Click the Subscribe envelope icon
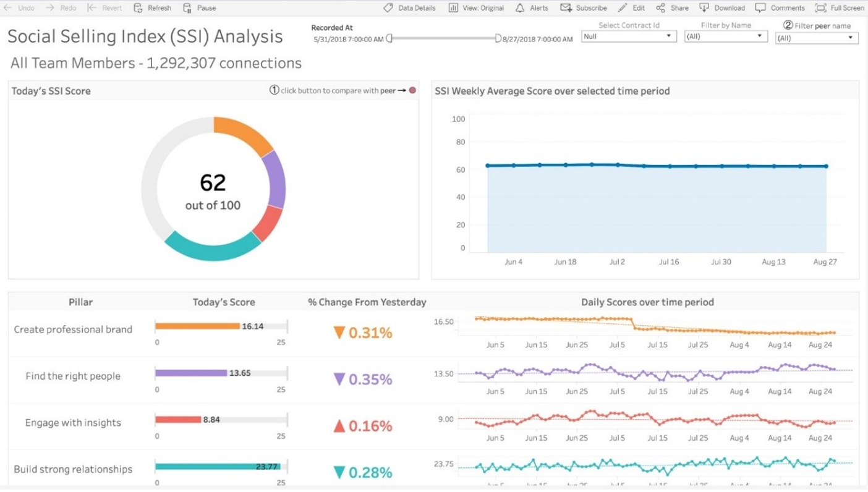Viewport: 868px width, 492px height. pos(566,8)
